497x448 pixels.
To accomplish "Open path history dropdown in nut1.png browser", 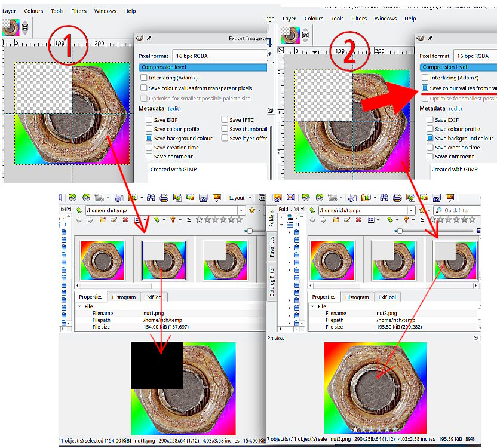I will (241, 210).
